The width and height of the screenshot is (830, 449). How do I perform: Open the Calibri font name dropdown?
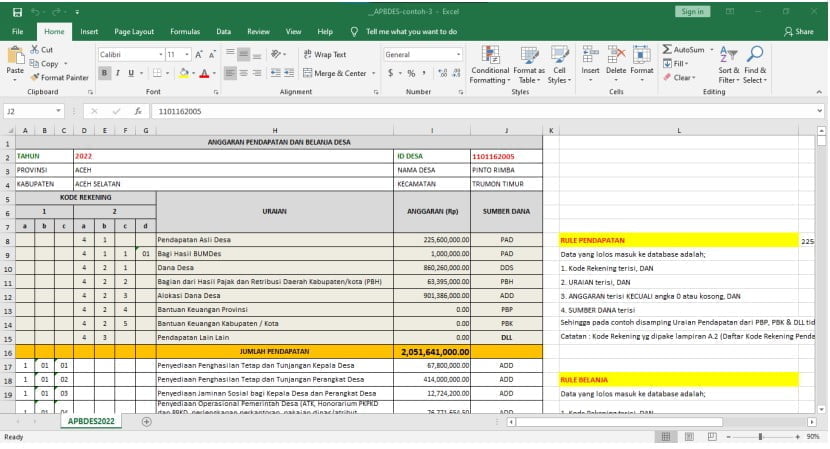point(160,55)
